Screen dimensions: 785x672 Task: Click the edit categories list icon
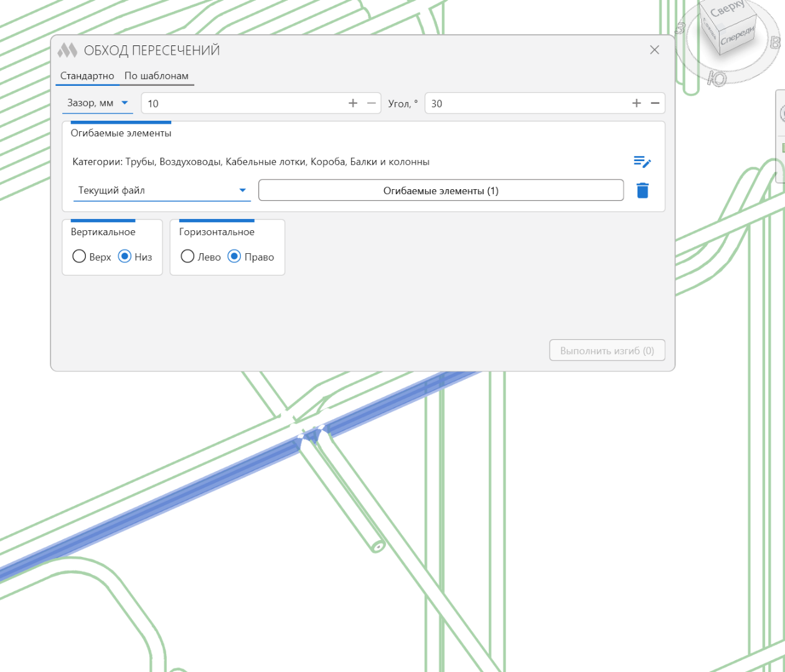pos(642,162)
